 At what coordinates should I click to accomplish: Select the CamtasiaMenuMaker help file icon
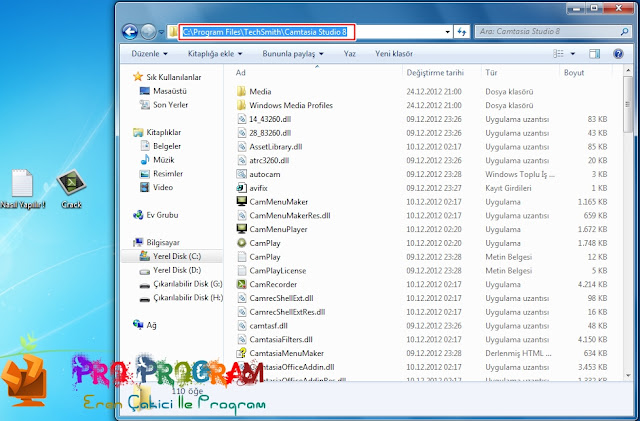pos(242,352)
